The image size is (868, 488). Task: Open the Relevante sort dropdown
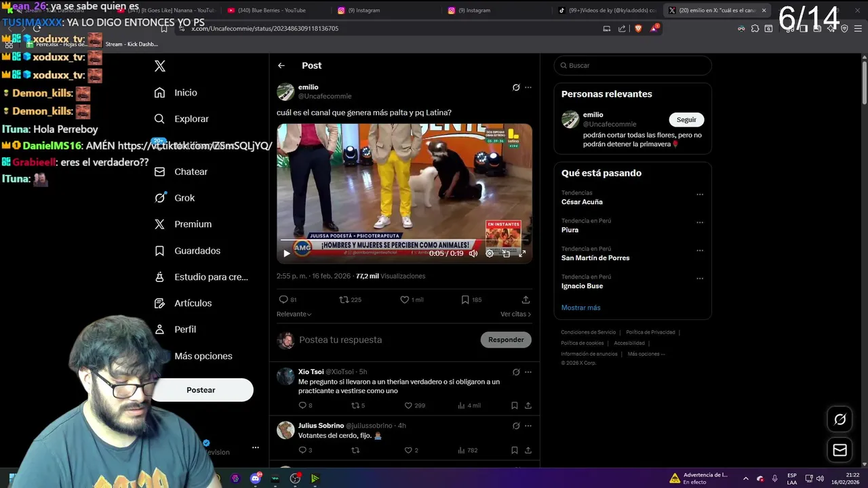(x=294, y=314)
